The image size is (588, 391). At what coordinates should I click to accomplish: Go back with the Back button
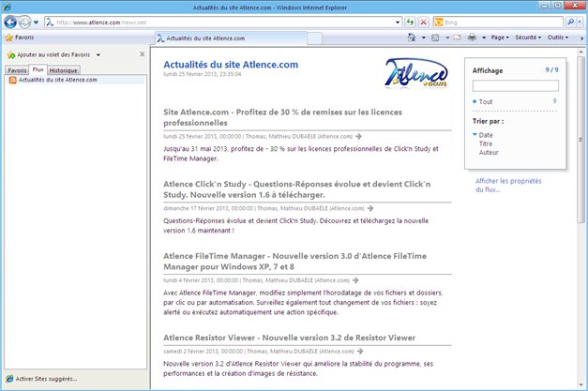tap(10, 23)
